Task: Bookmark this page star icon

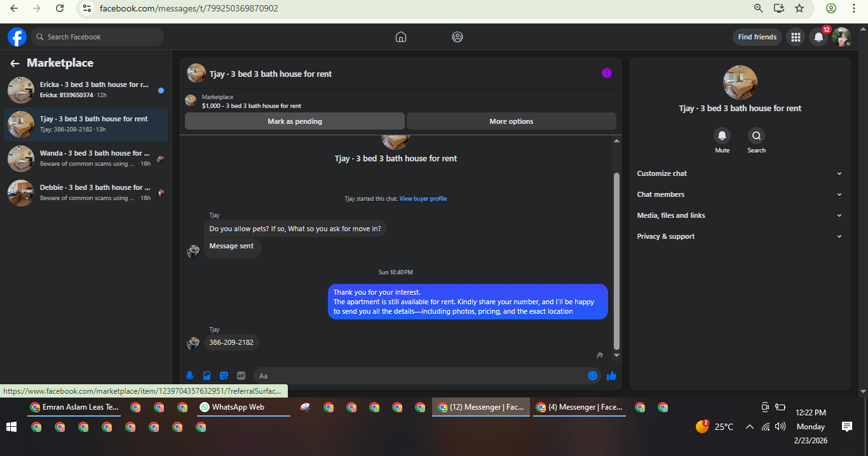Action: click(x=799, y=8)
